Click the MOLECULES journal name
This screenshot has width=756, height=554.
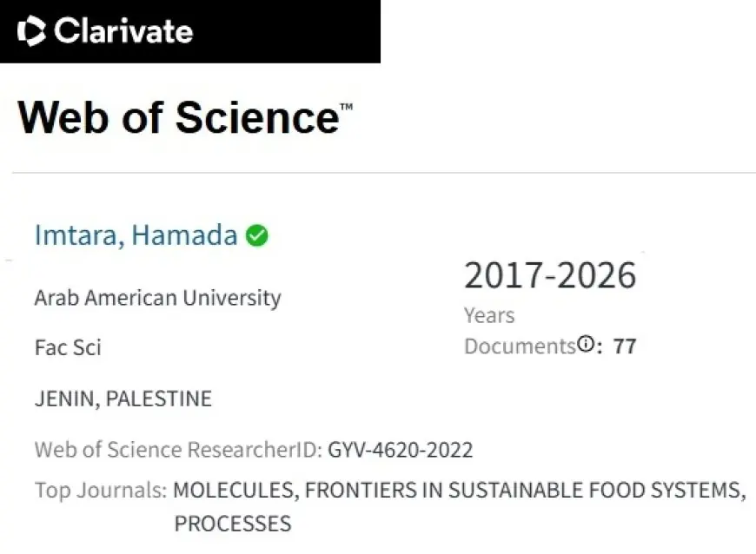tap(233, 490)
